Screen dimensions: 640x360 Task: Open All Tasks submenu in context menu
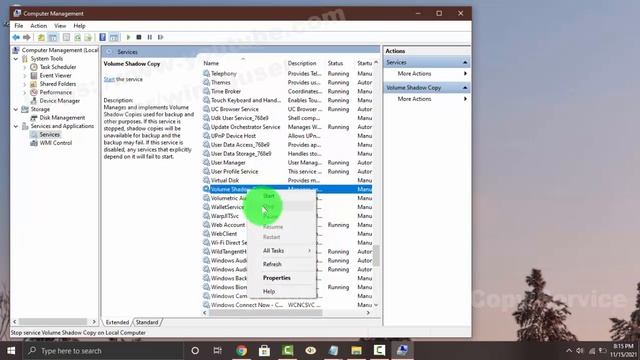pyautogui.click(x=282, y=251)
